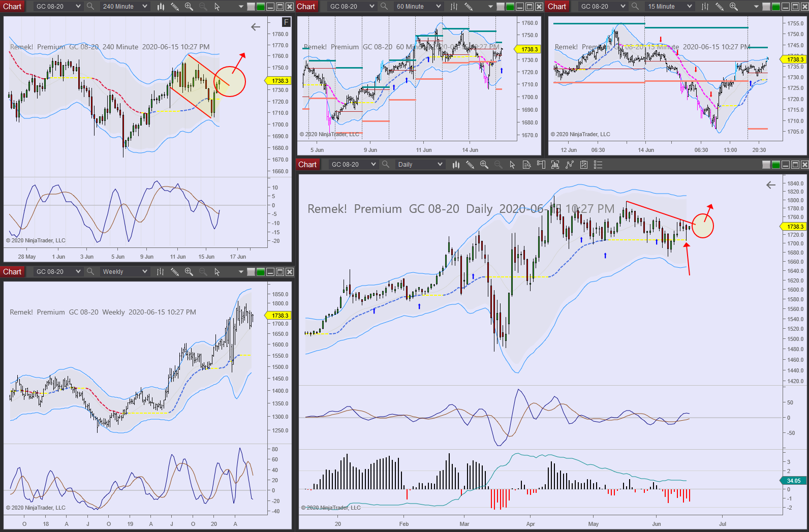The height and width of the screenshot is (532, 809).
Task: Zoom in on the 15 Minute chart
Action: [734, 7]
